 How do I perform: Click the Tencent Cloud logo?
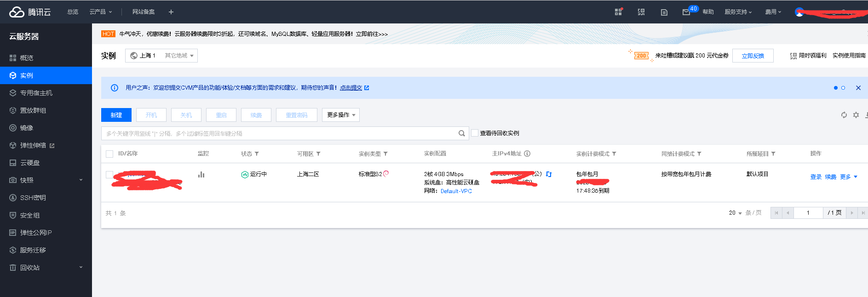point(30,12)
